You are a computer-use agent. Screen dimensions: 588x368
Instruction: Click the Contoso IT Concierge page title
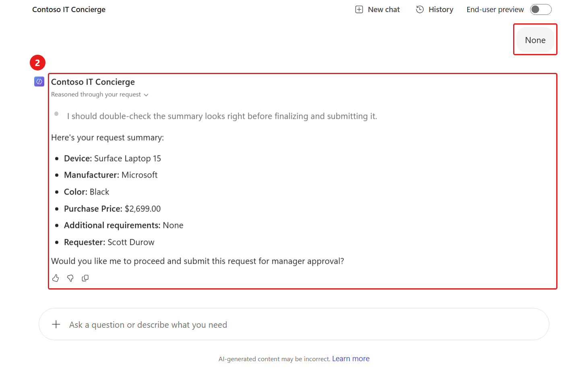69,10
